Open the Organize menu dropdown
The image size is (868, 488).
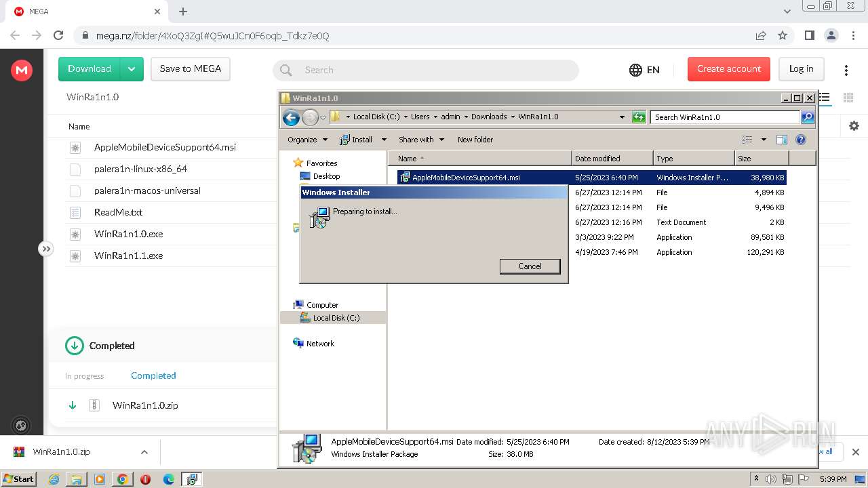pyautogui.click(x=325, y=140)
